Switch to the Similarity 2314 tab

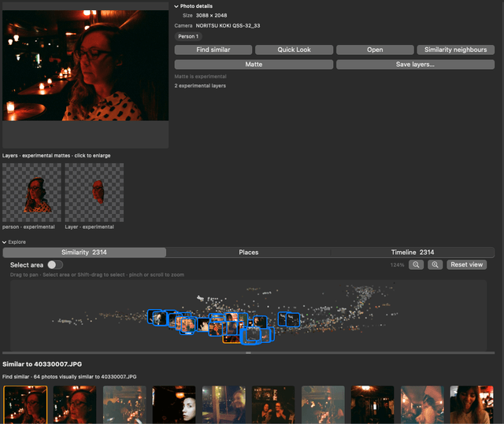tap(84, 253)
